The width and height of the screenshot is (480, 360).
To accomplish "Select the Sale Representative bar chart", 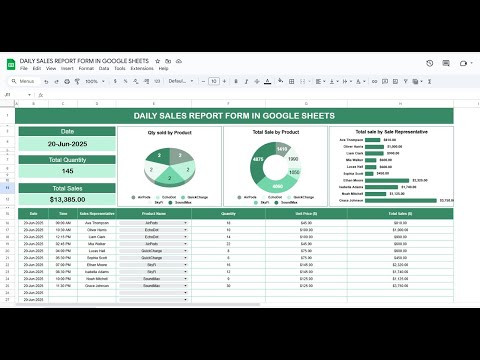I will (391, 166).
